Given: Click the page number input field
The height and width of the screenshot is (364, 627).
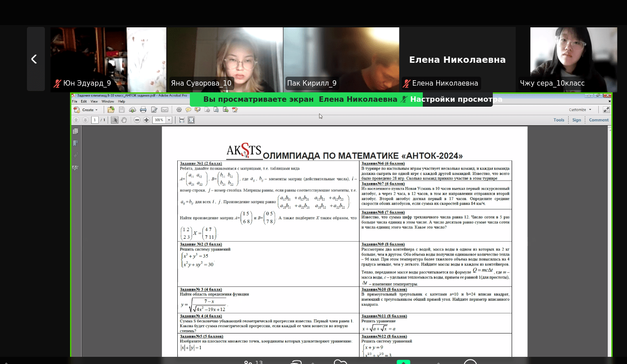Looking at the screenshot, I should coord(95,120).
